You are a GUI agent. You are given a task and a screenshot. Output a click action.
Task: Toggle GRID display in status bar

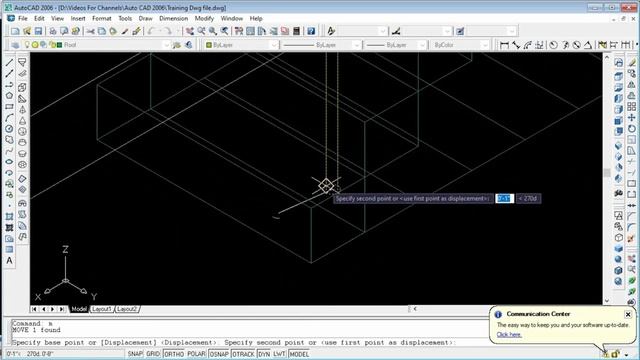[x=153, y=354]
